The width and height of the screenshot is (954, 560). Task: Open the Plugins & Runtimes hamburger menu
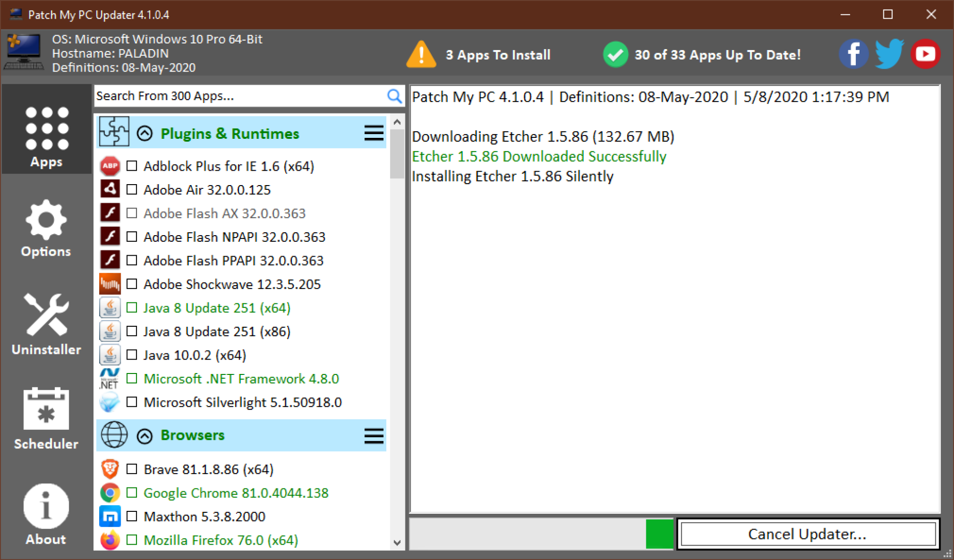[374, 133]
